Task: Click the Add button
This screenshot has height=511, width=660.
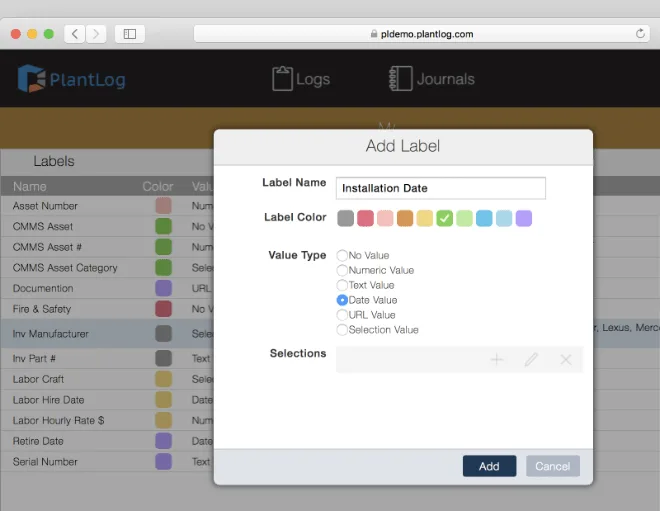Action: [489, 466]
